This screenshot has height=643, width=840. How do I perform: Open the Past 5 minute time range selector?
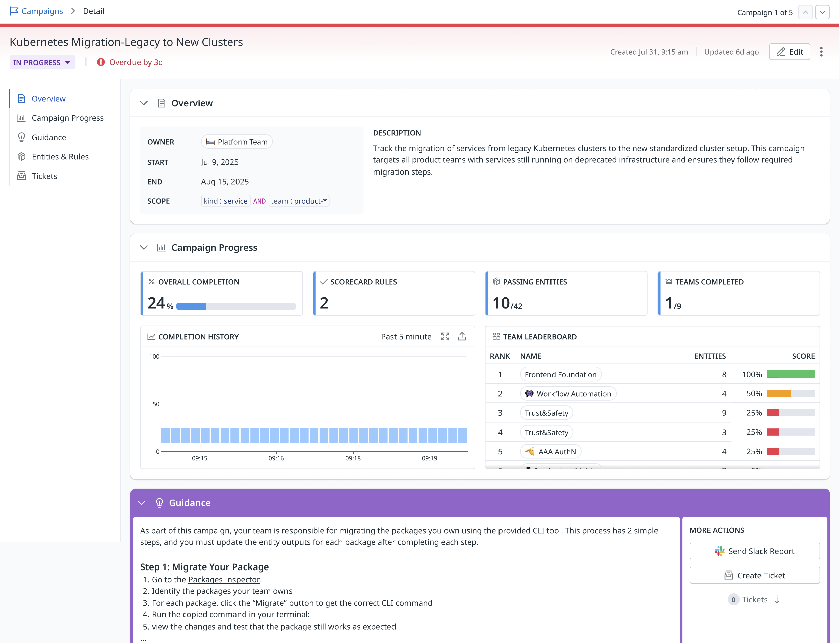click(x=406, y=336)
